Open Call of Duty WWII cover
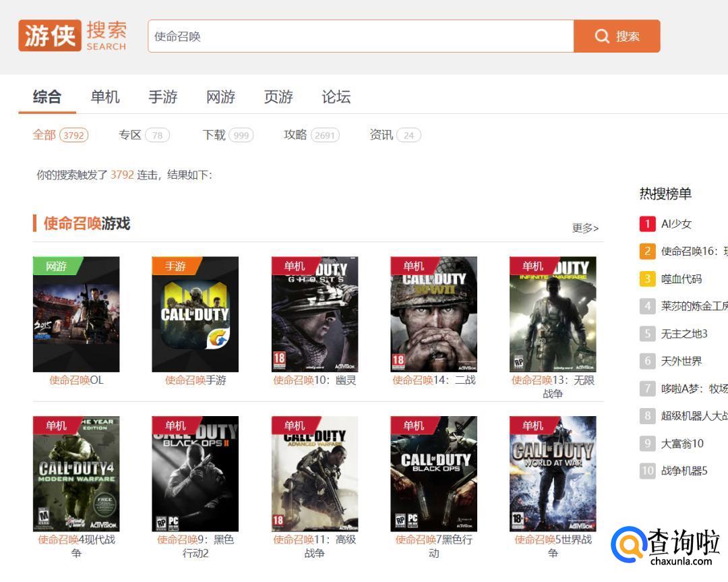Screen dimensions: 728x582 click(433, 314)
